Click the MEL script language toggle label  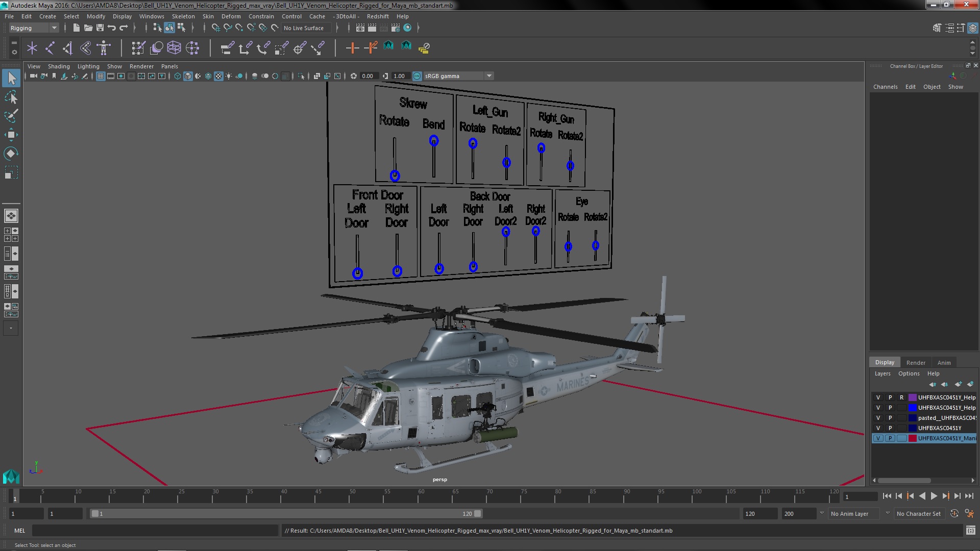[19, 531]
